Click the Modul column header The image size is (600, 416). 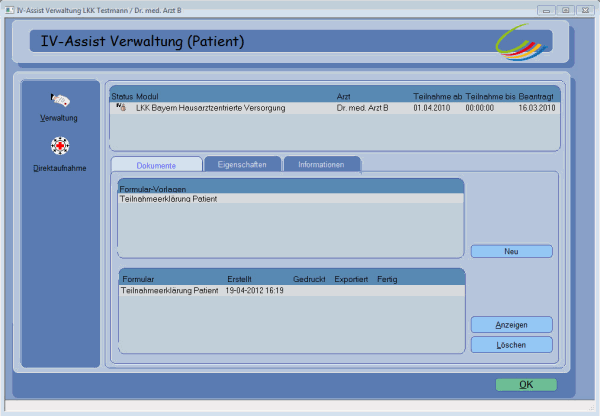[x=147, y=96]
